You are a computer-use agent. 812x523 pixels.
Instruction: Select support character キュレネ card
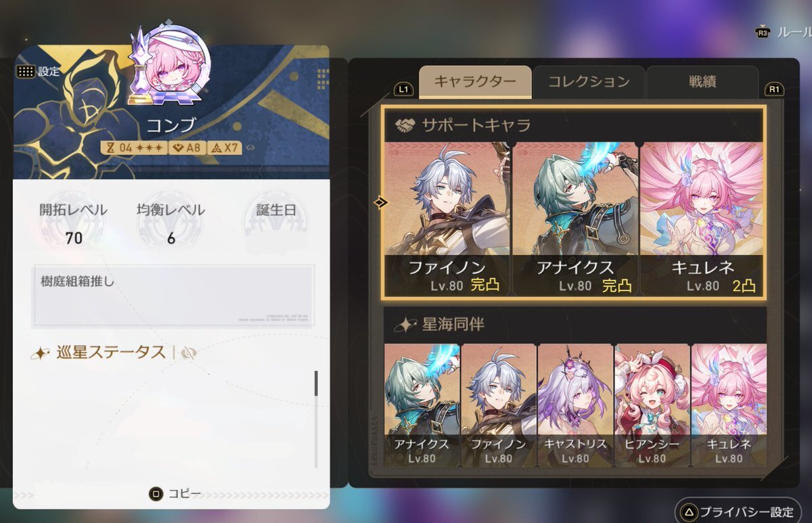tap(702, 219)
